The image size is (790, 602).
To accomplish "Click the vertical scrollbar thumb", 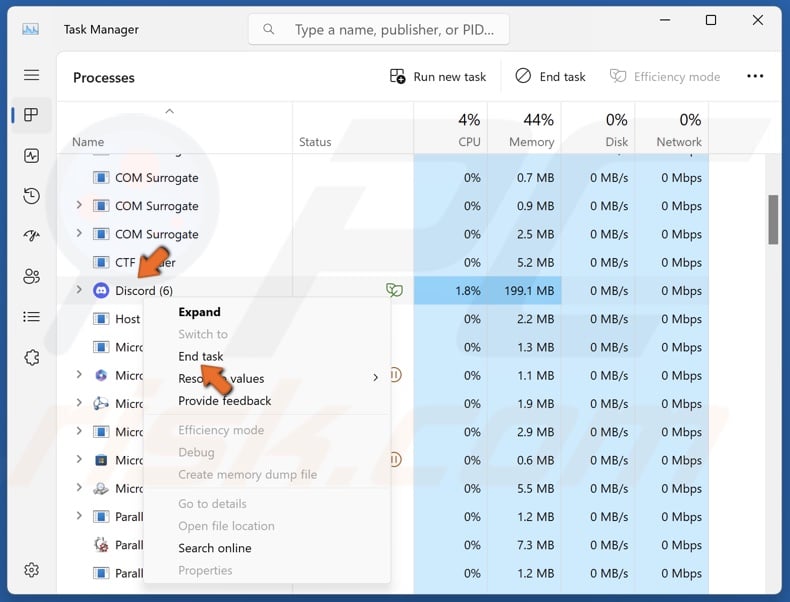I will pyautogui.click(x=773, y=220).
